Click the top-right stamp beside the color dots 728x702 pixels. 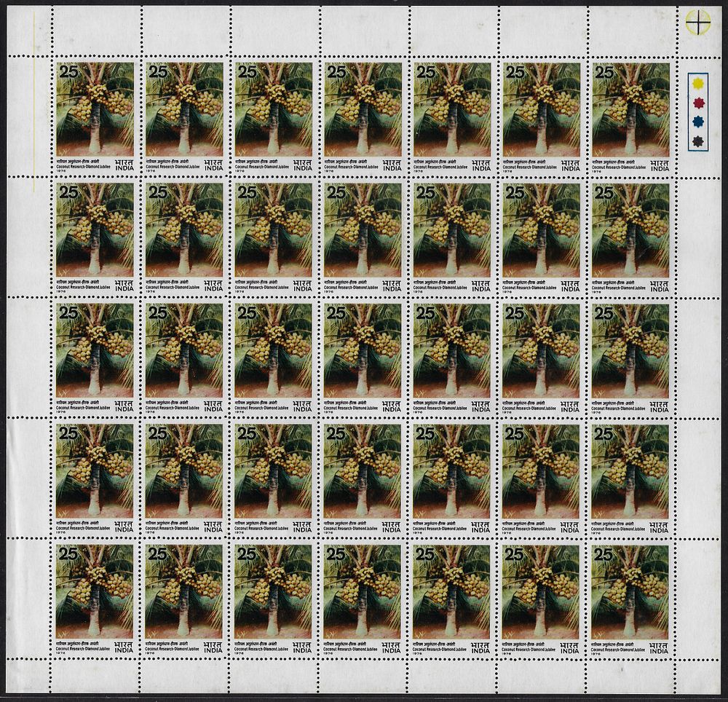tap(631, 117)
